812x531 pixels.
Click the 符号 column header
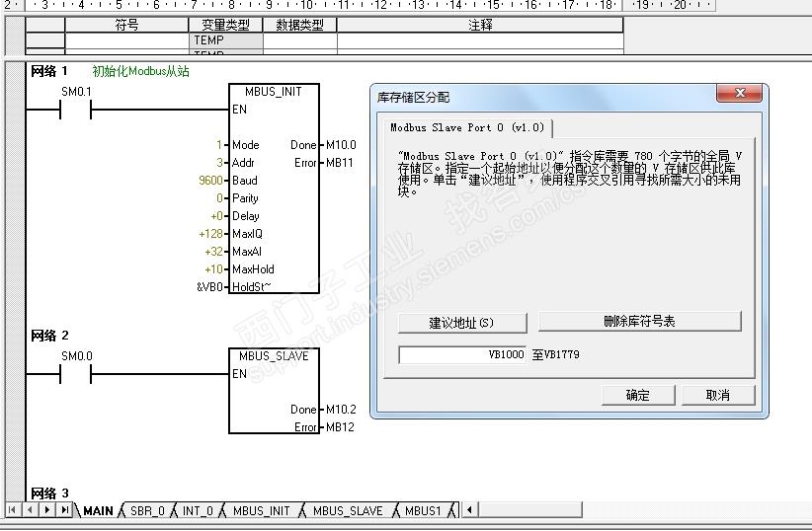point(126,25)
